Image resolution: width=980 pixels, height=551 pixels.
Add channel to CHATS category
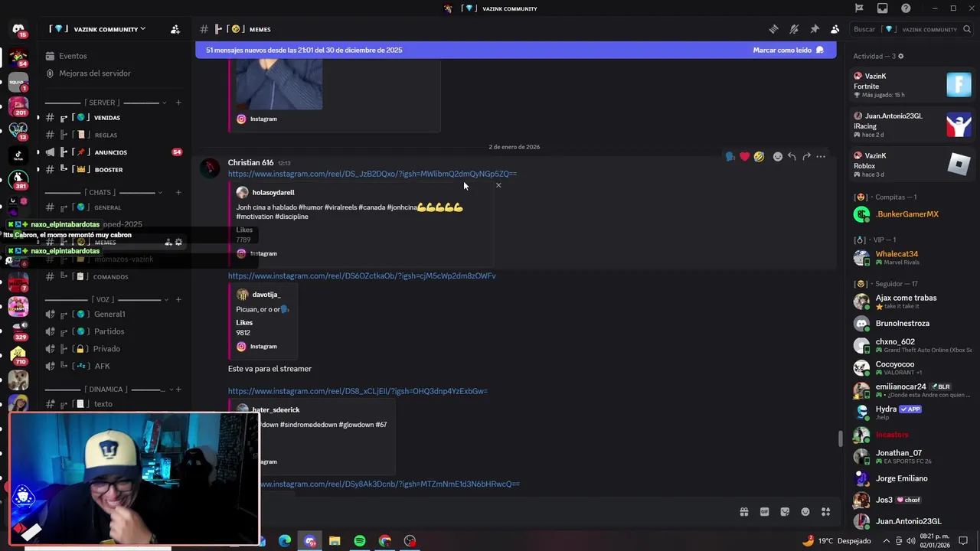(178, 192)
